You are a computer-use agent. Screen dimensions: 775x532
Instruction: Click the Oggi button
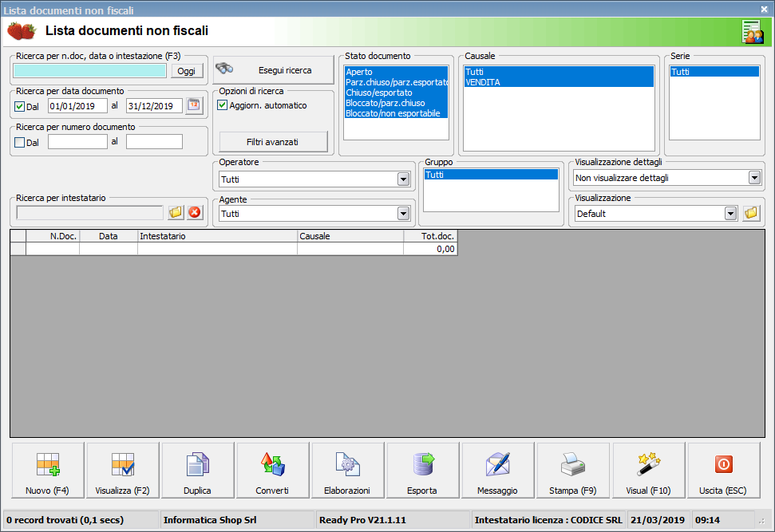point(187,71)
